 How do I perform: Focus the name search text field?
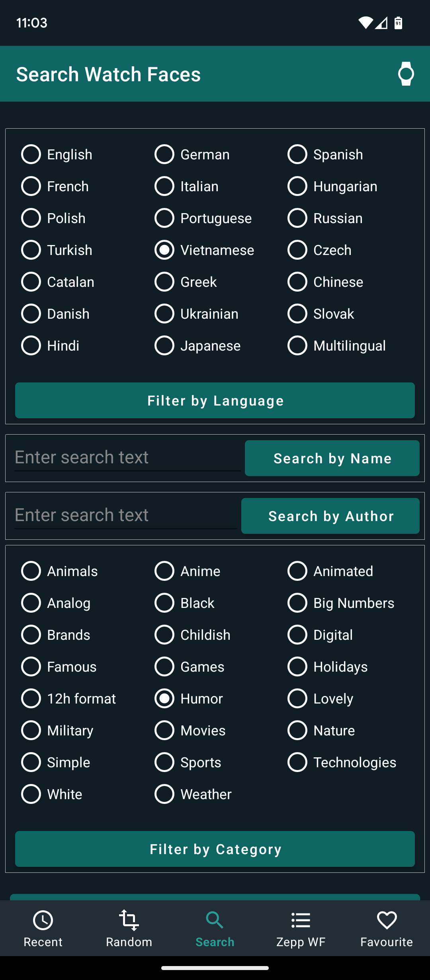tap(127, 457)
